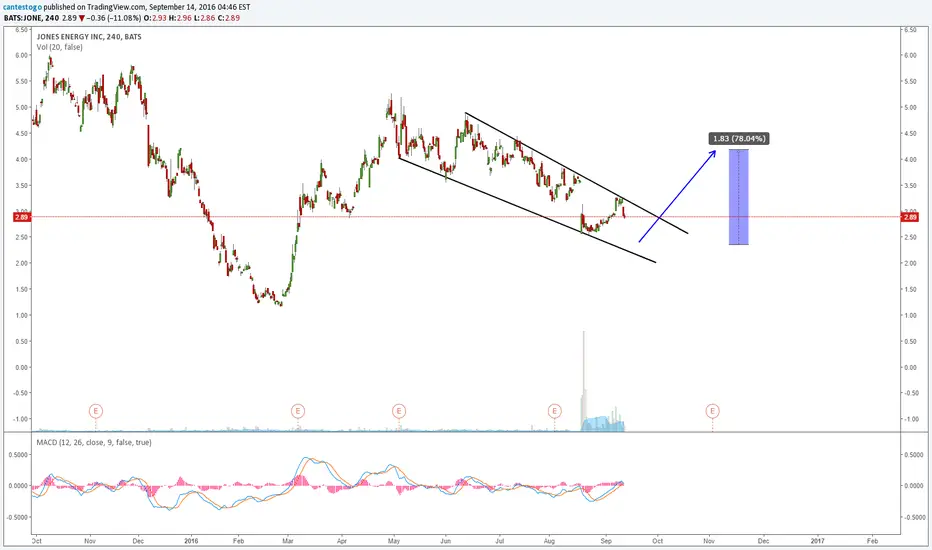932x550 pixels.
Task: Click the red 2.89 last price tag on the right axis
Action: click(910, 218)
